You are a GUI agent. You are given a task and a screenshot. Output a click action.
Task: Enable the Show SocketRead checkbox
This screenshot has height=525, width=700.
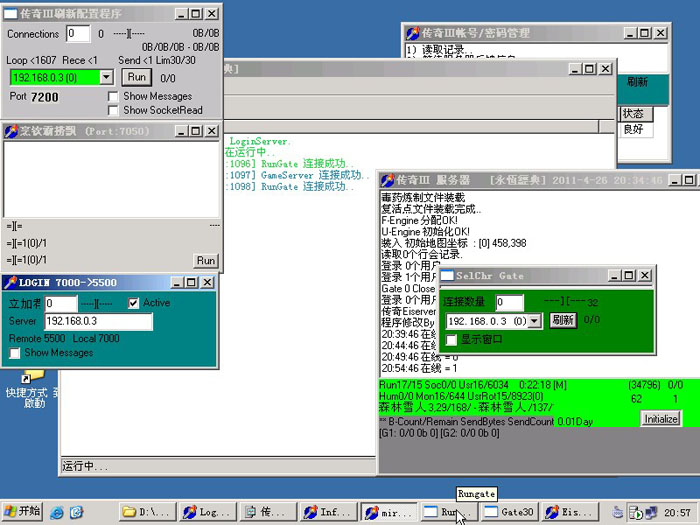pyautogui.click(x=114, y=110)
